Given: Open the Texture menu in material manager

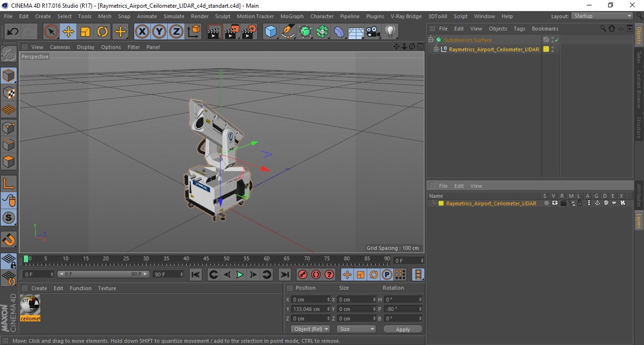Looking at the screenshot, I should [x=107, y=288].
